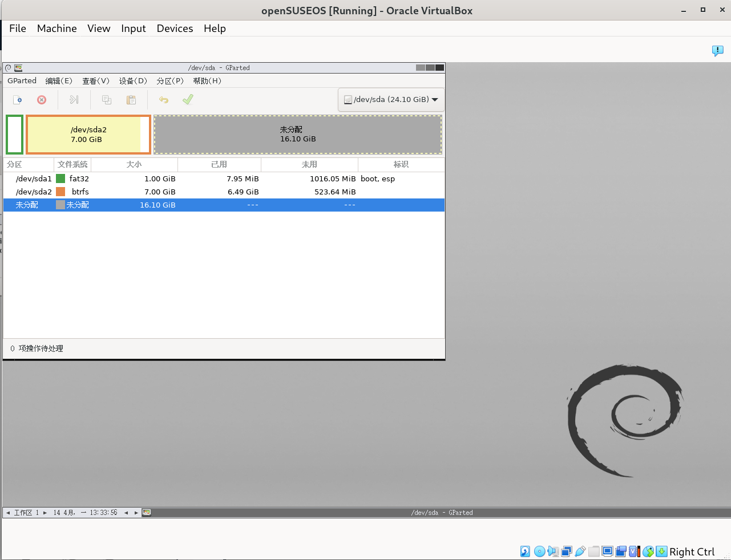Open the GParted menu
731x560 pixels.
click(22, 81)
